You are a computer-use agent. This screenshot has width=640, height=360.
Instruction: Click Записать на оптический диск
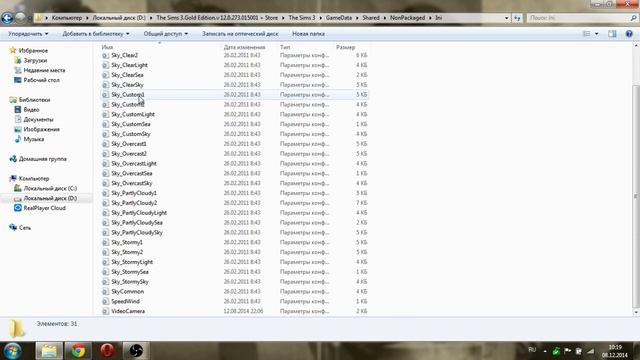tap(240, 34)
